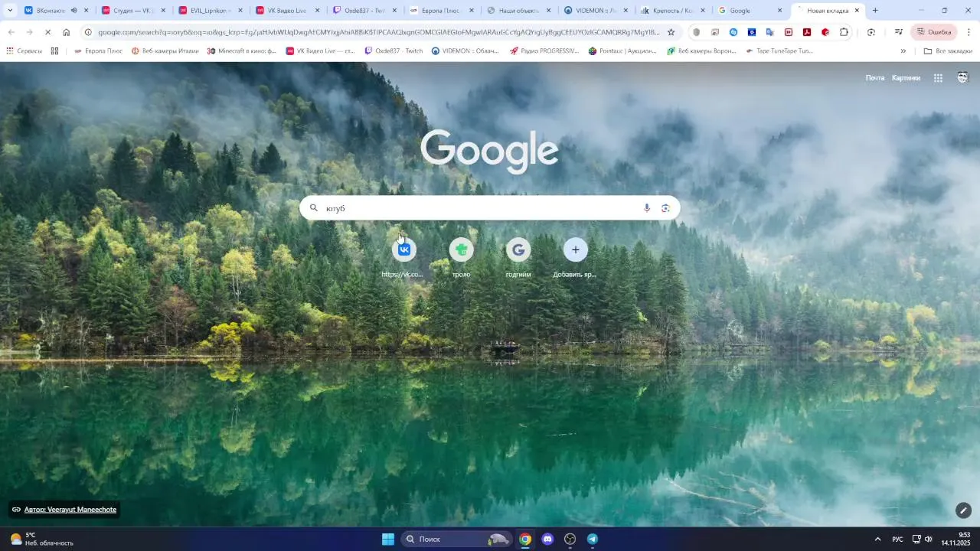The image size is (980, 551).
Task: Open the Minecraft в кино bookmark
Action: tap(242, 51)
